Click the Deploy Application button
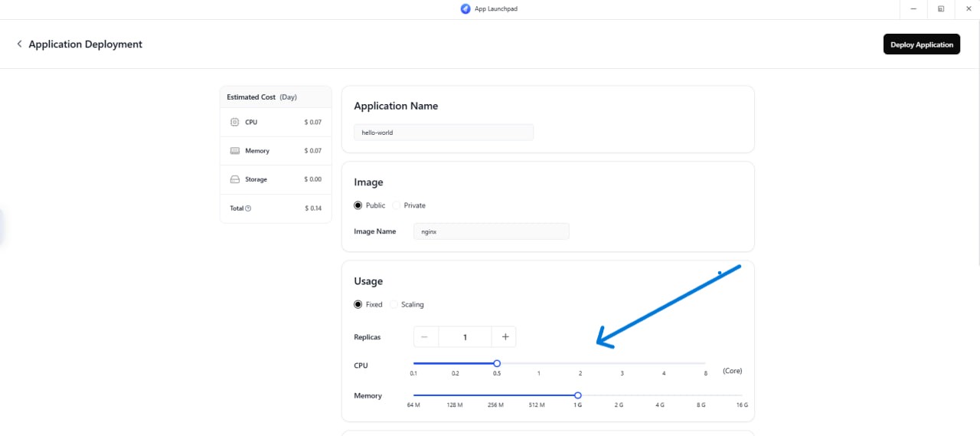 [x=922, y=44]
